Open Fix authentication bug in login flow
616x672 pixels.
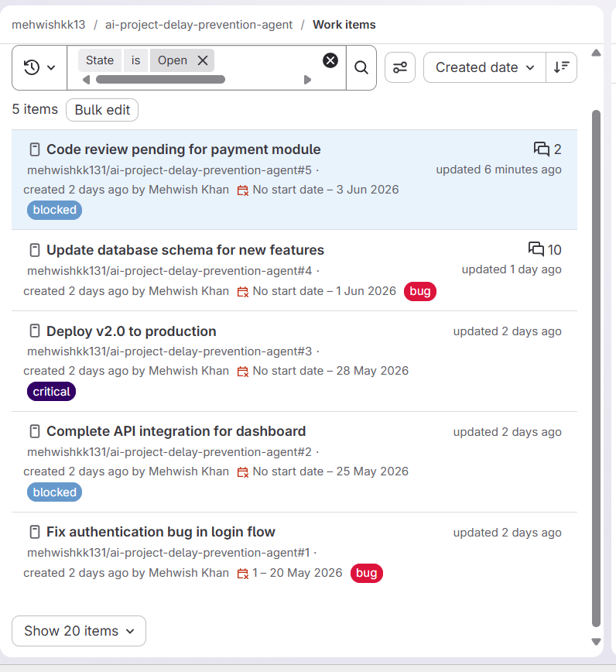[161, 532]
